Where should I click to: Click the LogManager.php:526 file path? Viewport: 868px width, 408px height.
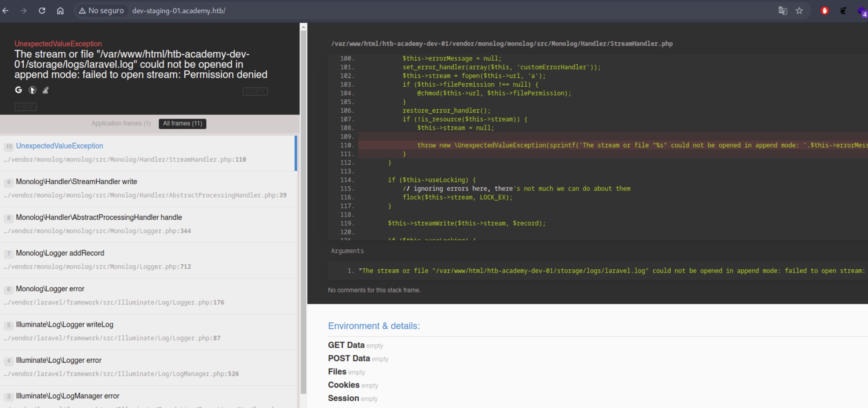(x=121, y=374)
